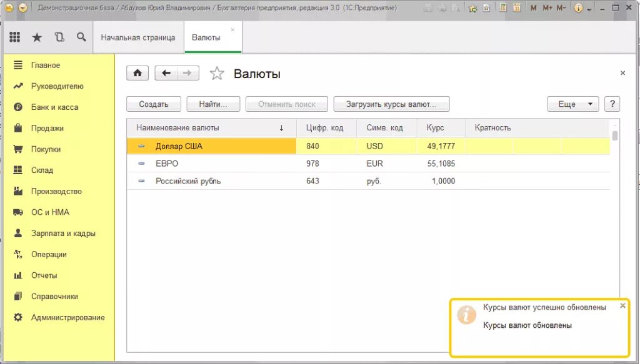Open the Еще dropdown menu

(572, 104)
